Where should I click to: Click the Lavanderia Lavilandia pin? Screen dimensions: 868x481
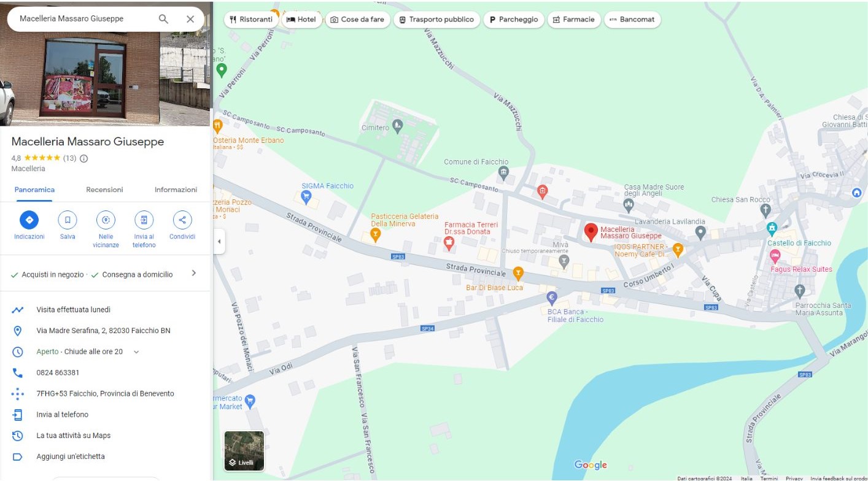point(700,232)
